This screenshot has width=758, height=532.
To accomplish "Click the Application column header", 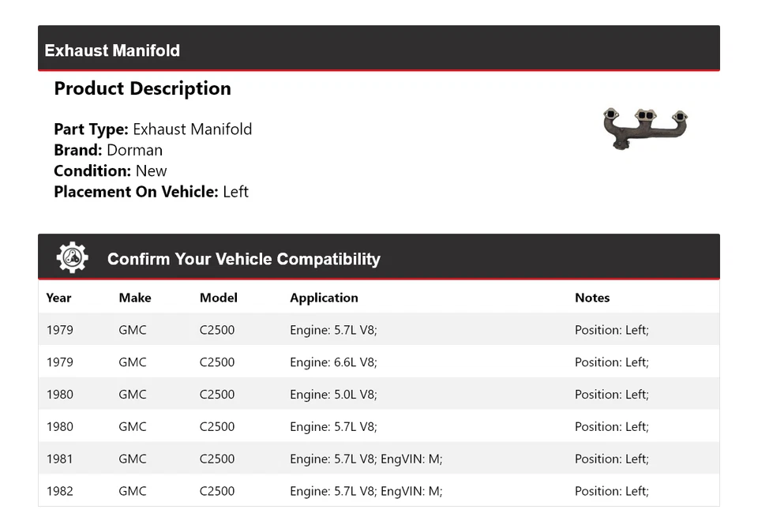I will tap(324, 298).
